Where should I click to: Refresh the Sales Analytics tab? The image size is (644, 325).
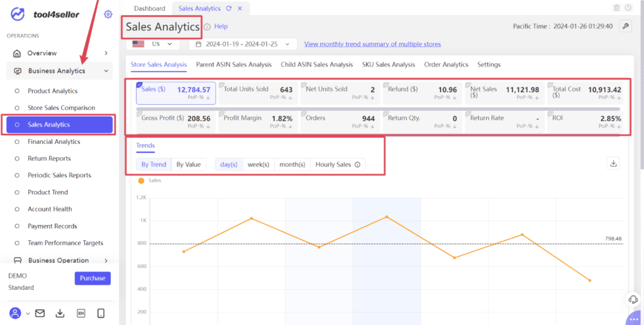pos(229,8)
